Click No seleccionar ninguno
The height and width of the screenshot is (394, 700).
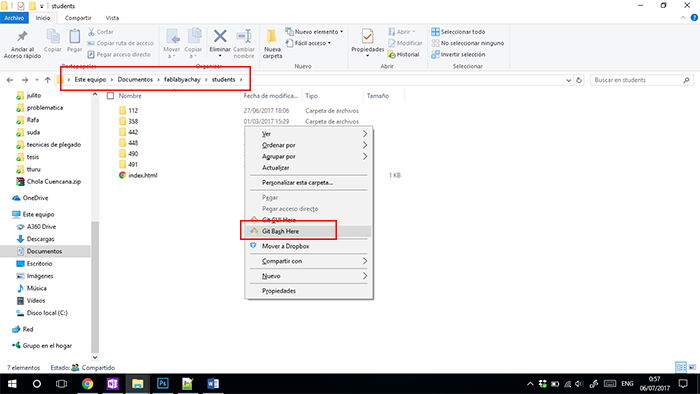pos(467,43)
